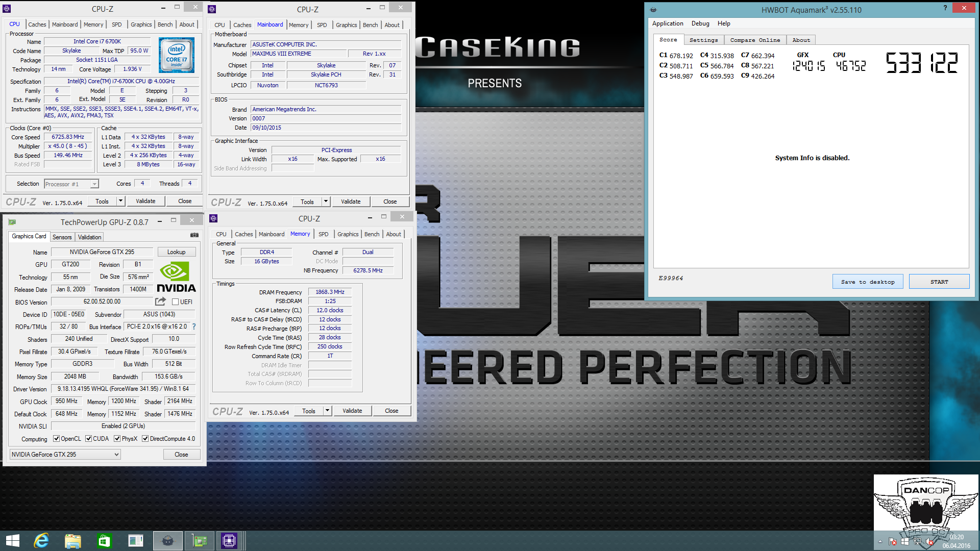Click Validate in CPU-Z Memory window
The image size is (980, 551).
point(352,411)
